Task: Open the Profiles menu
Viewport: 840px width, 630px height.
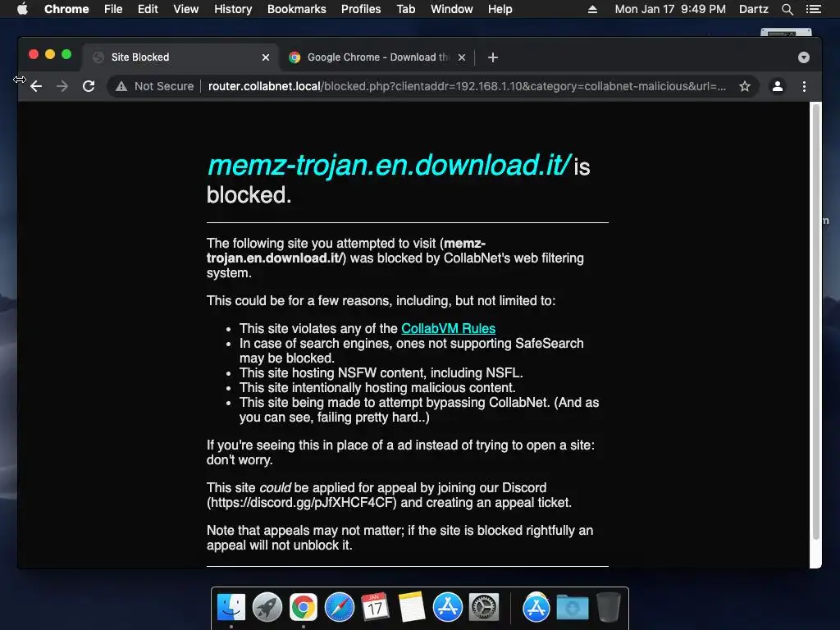Action: click(x=361, y=9)
